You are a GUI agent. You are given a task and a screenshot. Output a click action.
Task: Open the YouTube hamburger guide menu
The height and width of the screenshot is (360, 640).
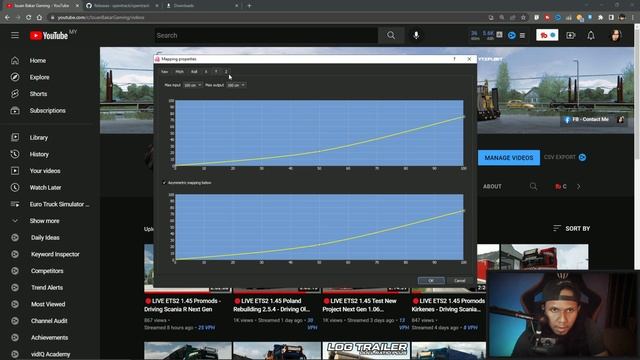15,36
